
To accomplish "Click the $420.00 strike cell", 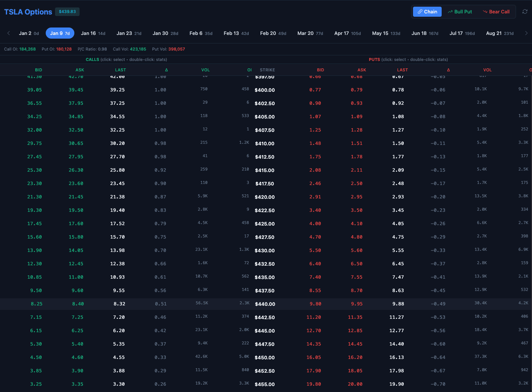I will tap(265, 197).
